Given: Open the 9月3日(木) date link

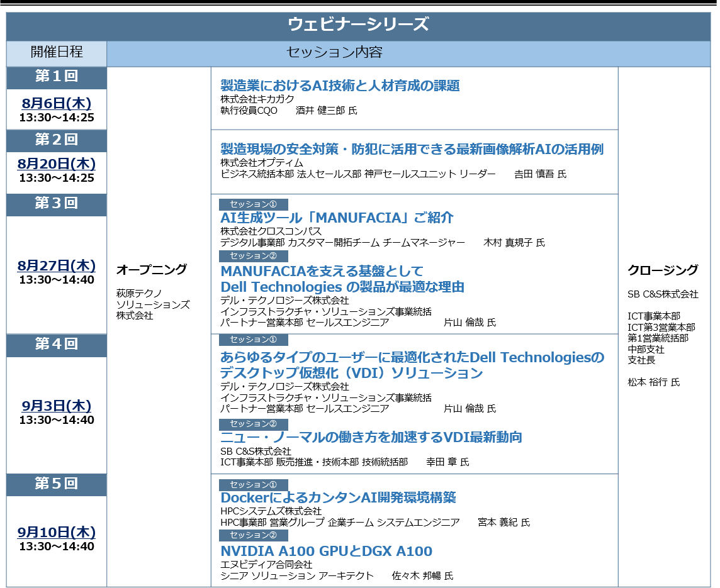Looking at the screenshot, I should pos(57,406).
